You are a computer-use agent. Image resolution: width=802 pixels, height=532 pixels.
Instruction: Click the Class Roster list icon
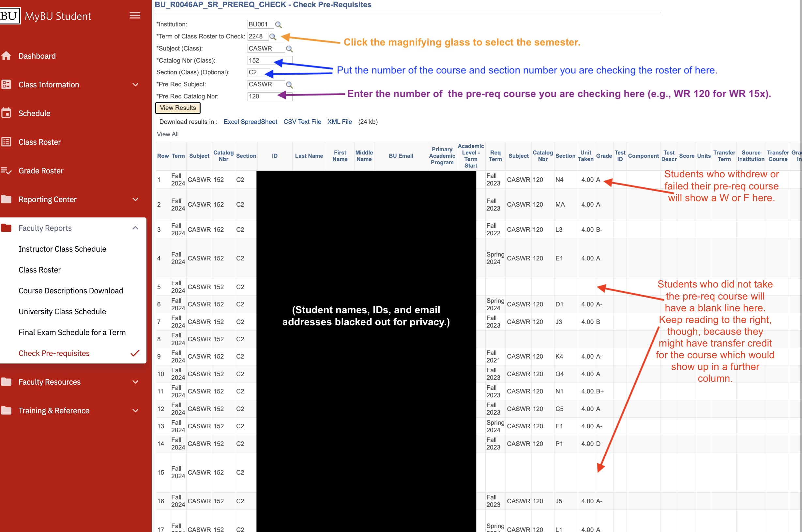point(6,142)
